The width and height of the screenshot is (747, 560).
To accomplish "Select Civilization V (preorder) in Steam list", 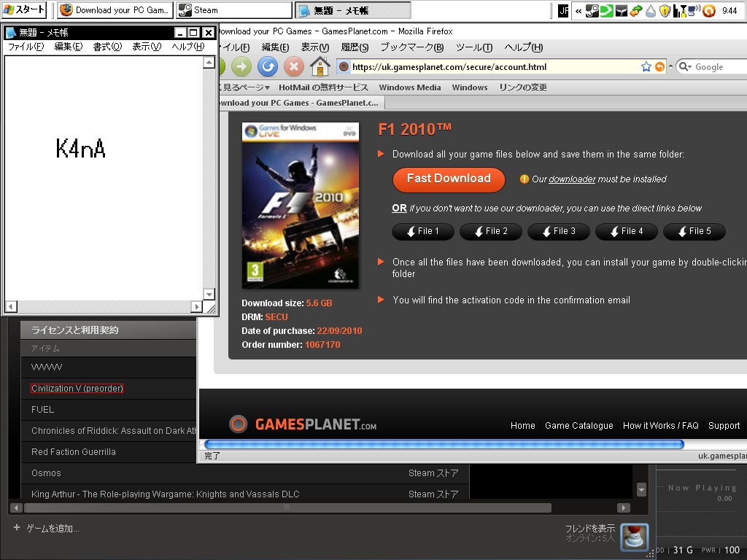I will pyautogui.click(x=77, y=389).
